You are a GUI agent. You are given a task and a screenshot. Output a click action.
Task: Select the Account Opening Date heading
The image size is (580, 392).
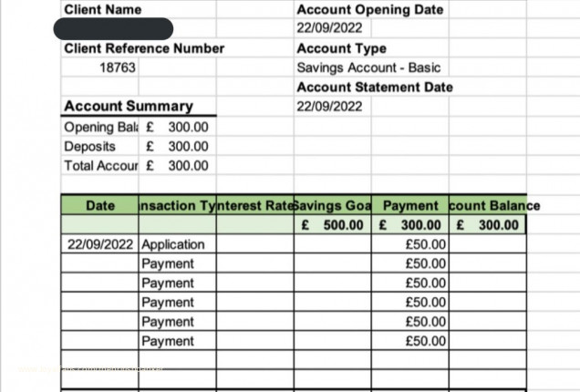[369, 10]
